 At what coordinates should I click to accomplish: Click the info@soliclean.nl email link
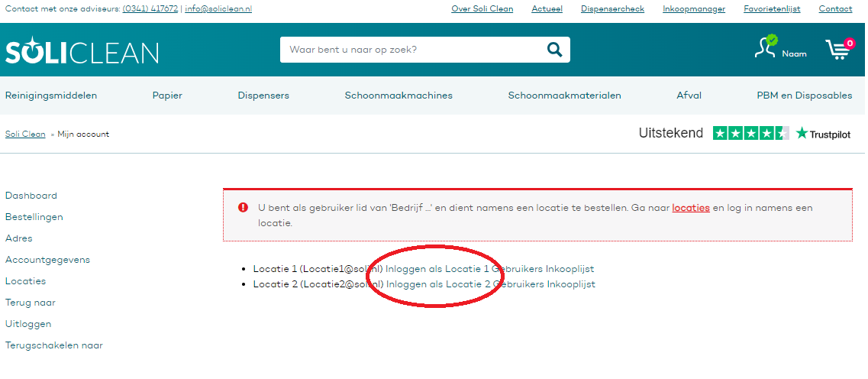coord(218,9)
